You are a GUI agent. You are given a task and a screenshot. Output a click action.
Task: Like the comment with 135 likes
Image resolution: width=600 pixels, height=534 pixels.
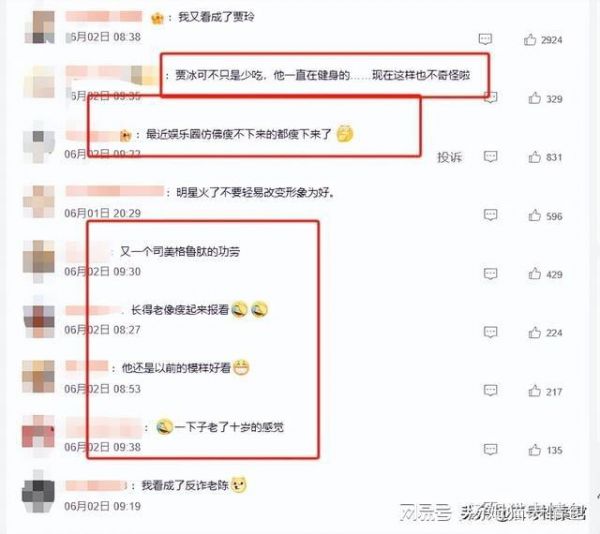coord(535,450)
